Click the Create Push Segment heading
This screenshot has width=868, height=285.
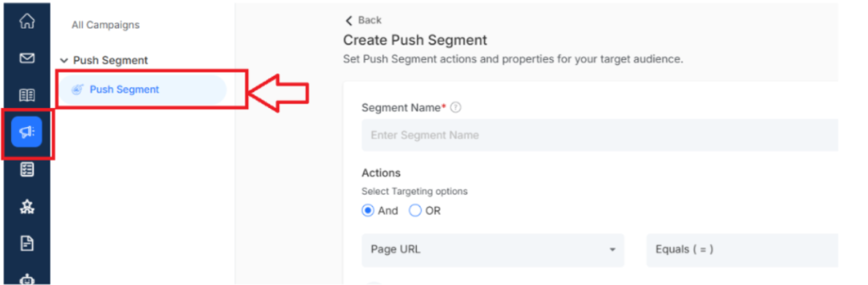tap(415, 40)
